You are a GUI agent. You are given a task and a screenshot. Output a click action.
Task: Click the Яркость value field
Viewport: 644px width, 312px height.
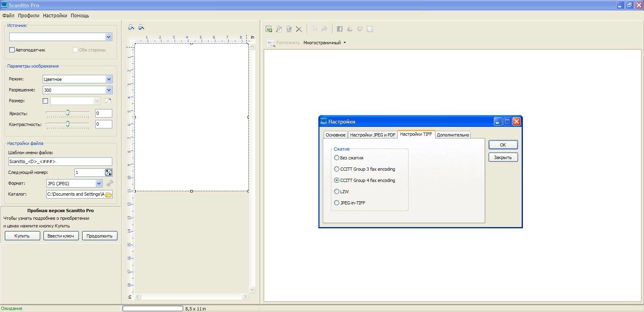(104, 113)
